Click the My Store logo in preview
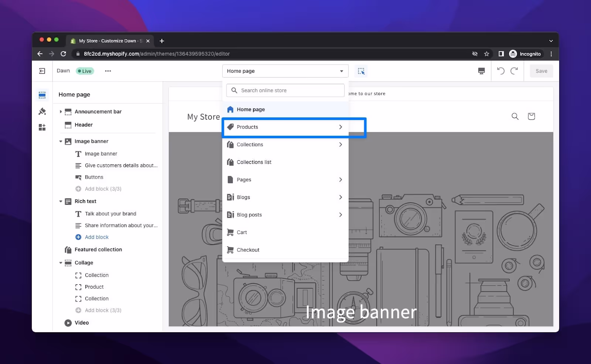This screenshot has width=591, height=364. tap(204, 117)
